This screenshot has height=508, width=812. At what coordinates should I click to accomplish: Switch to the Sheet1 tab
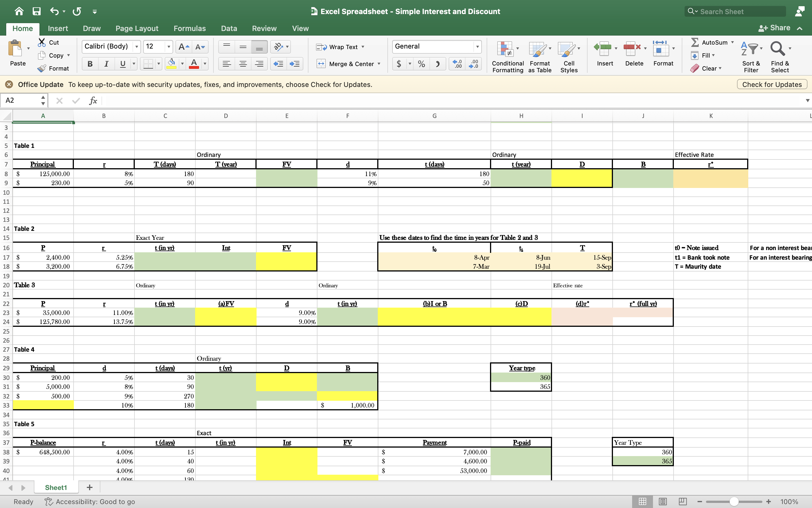point(56,487)
